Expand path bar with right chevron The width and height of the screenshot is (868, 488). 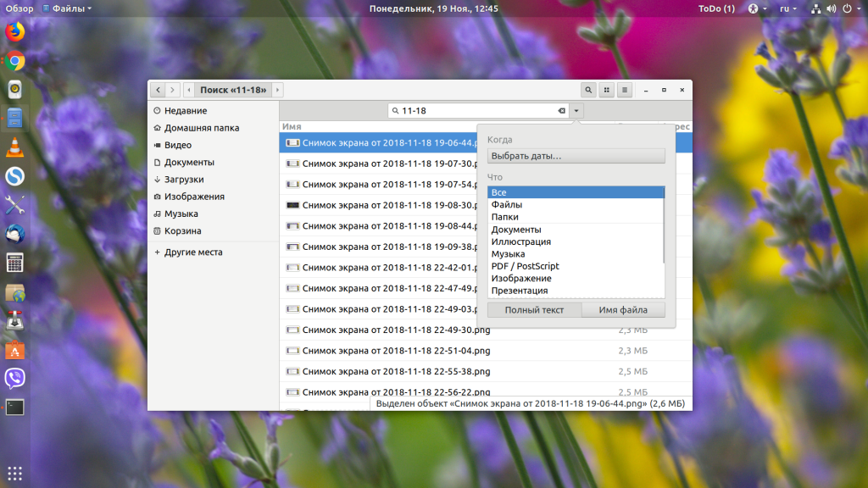pyautogui.click(x=277, y=90)
